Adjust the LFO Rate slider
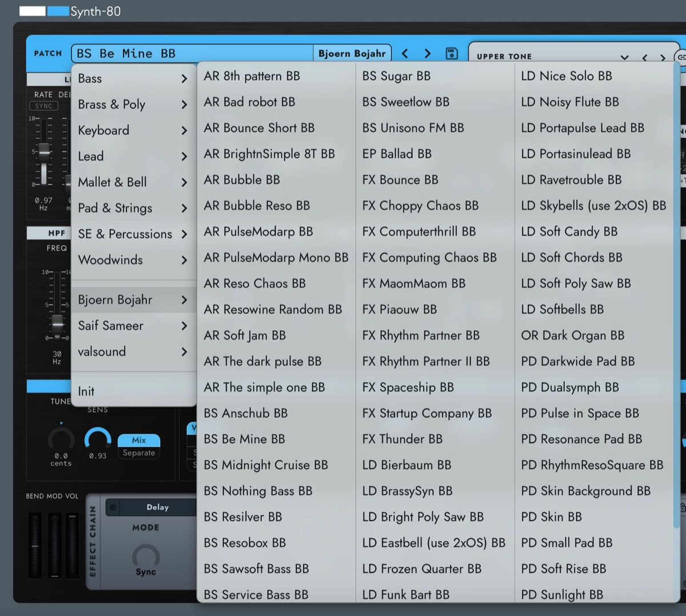The width and height of the screenshot is (686, 616). 43,152
